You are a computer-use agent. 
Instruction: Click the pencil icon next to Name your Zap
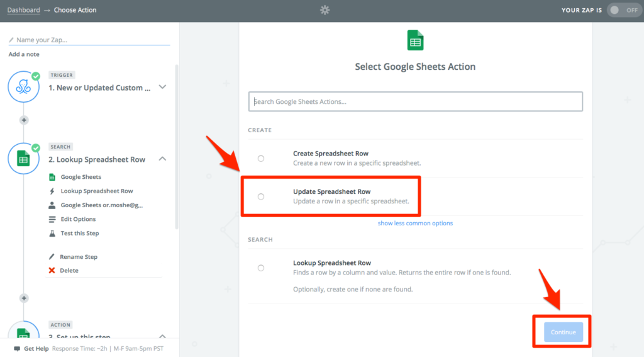(x=11, y=40)
